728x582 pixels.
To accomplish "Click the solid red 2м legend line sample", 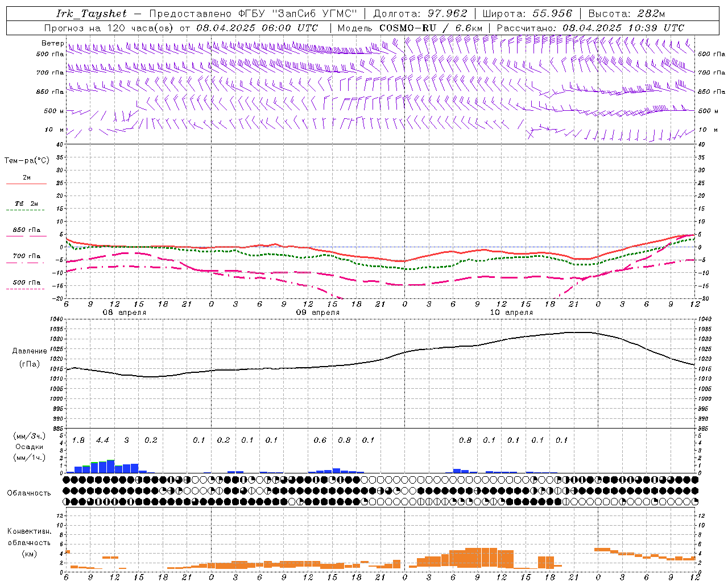I will 26,184.
